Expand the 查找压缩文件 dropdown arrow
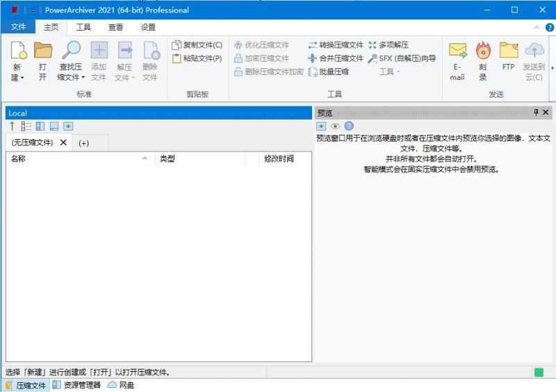This screenshot has height=392, width=556. pyautogui.click(x=83, y=77)
